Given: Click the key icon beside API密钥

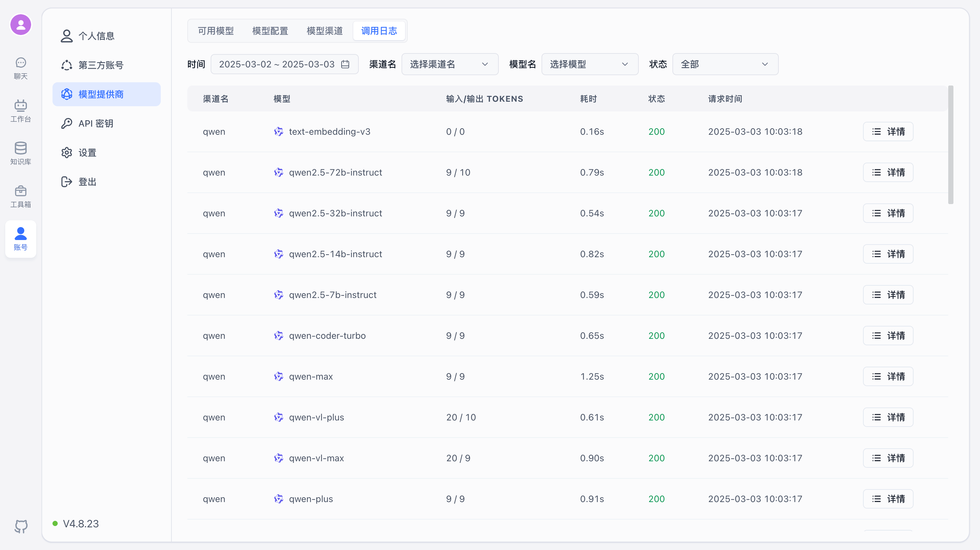Looking at the screenshot, I should (x=66, y=123).
